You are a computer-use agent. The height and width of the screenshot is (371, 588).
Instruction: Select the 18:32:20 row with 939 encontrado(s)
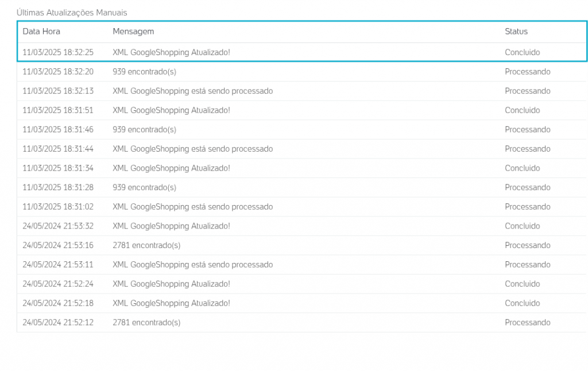[302, 72]
